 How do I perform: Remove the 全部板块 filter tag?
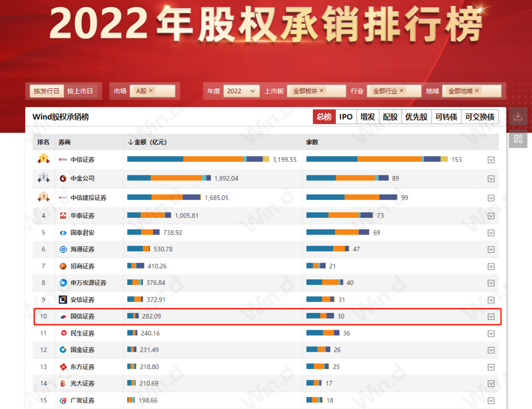[x=322, y=91]
